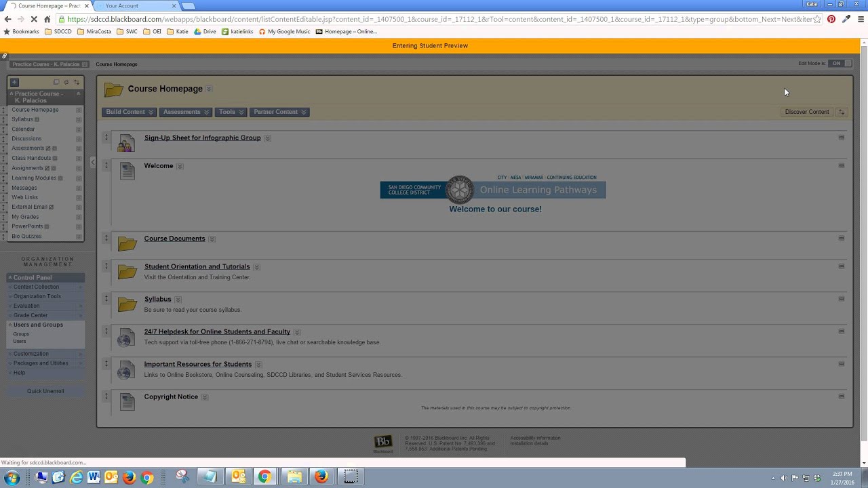
Task: Click the folder icon beside Course Homepage heading
Action: point(113,89)
